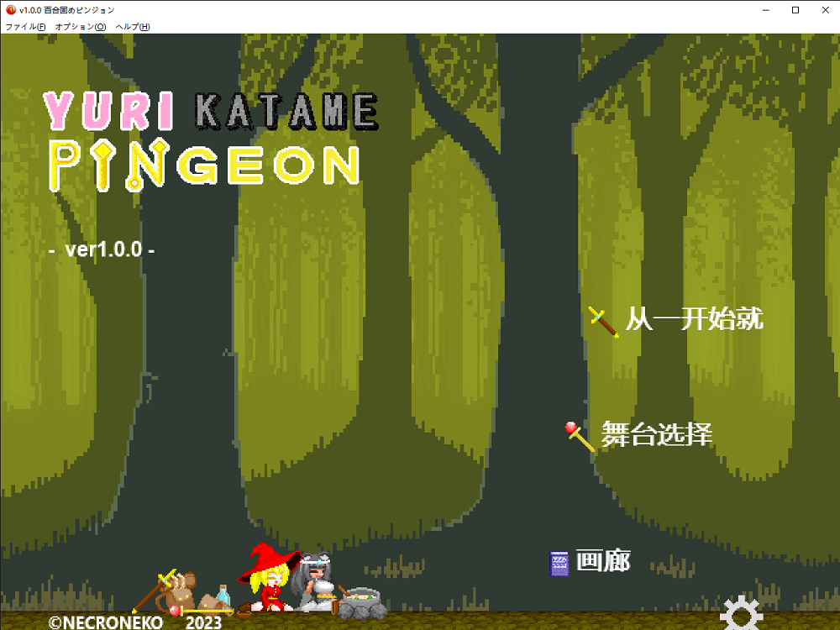Click the red-tipped wand icon beside 舞台选择

click(x=580, y=437)
